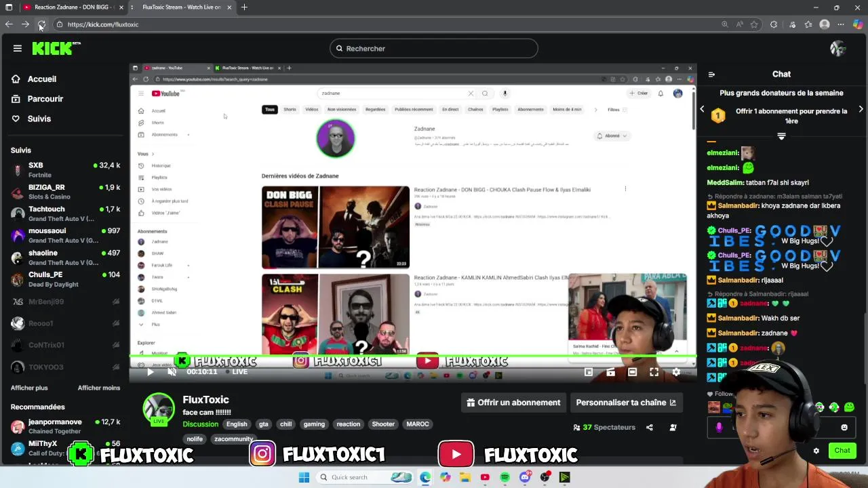The width and height of the screenshot is (868, 488).
Task: Open the viewers list icon
Action: click(673, 428)
